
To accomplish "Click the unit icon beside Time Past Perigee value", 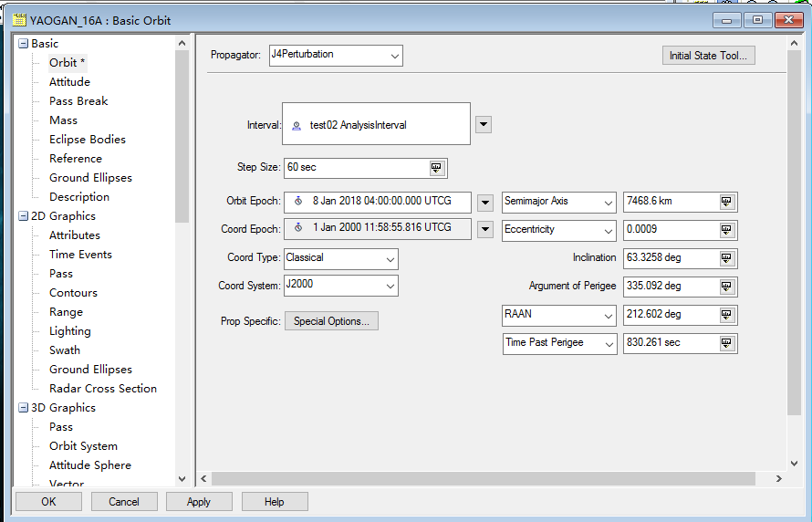I will (726, 343).
